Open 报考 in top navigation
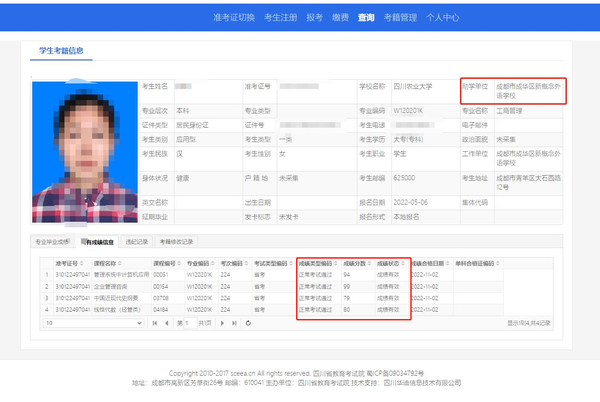 315,17
